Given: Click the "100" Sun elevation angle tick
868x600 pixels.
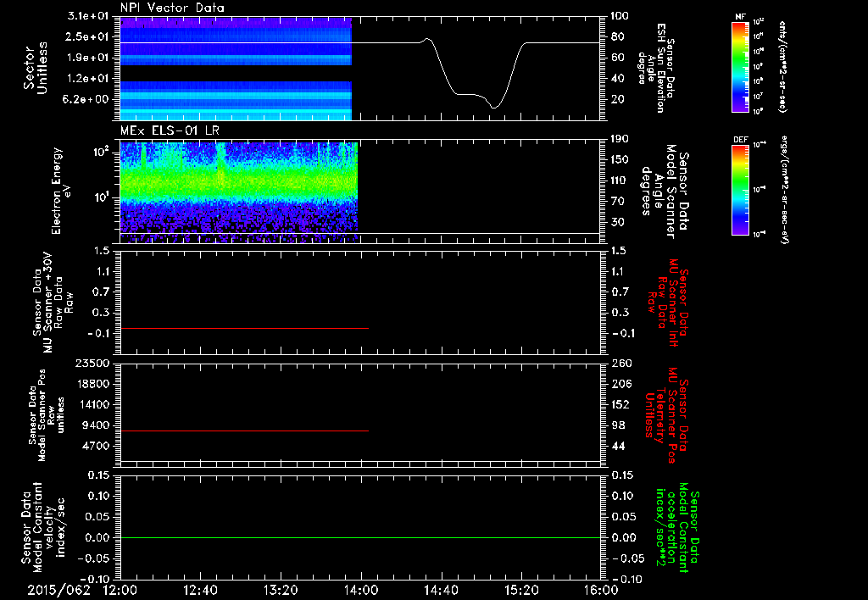Looking at the screenshot, I should click(620, 16).
